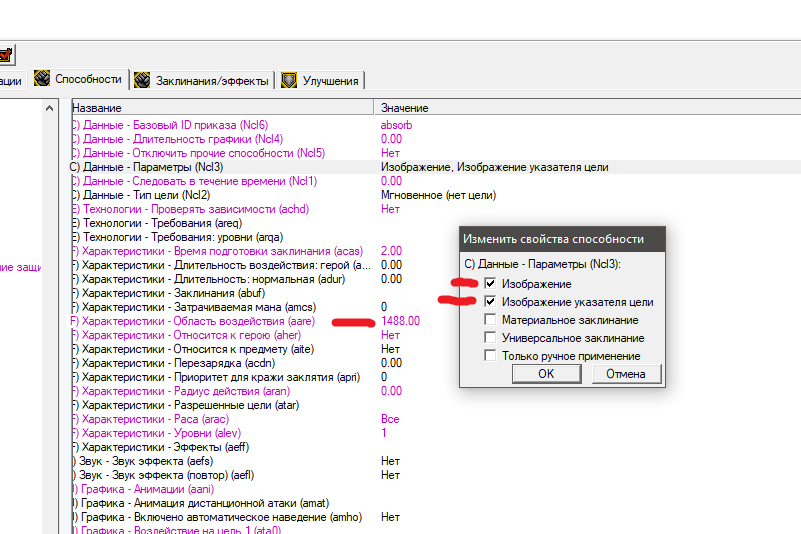Click the value 1488.00
The image size is (801, 534).
point(400,321)
